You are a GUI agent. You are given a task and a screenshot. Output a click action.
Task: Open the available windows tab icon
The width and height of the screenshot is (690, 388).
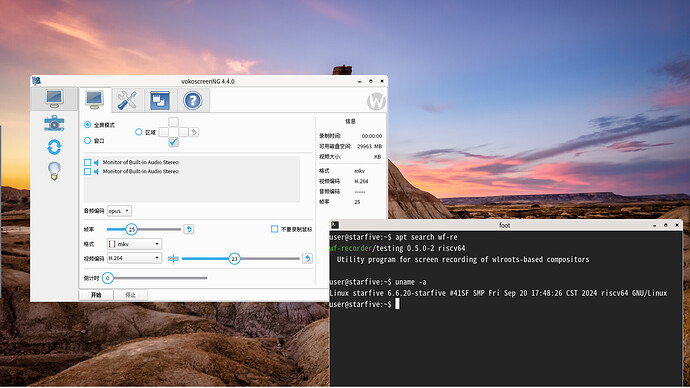point(160,100)
